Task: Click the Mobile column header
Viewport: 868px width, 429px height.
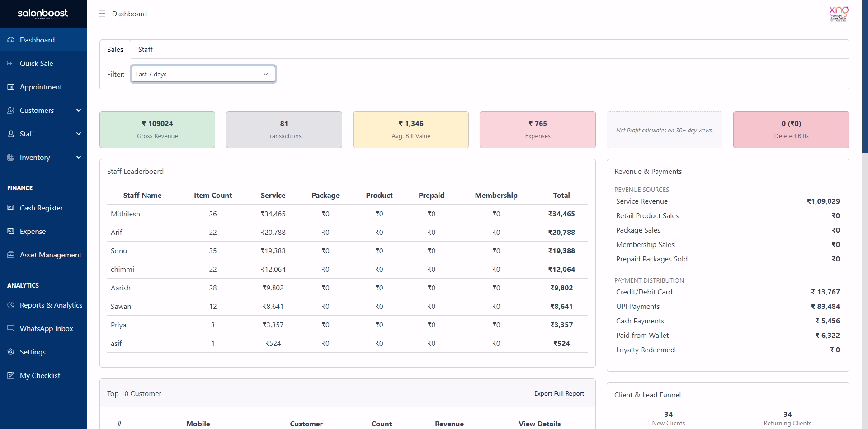Action: pyautogui.click(x=198, y=424)
